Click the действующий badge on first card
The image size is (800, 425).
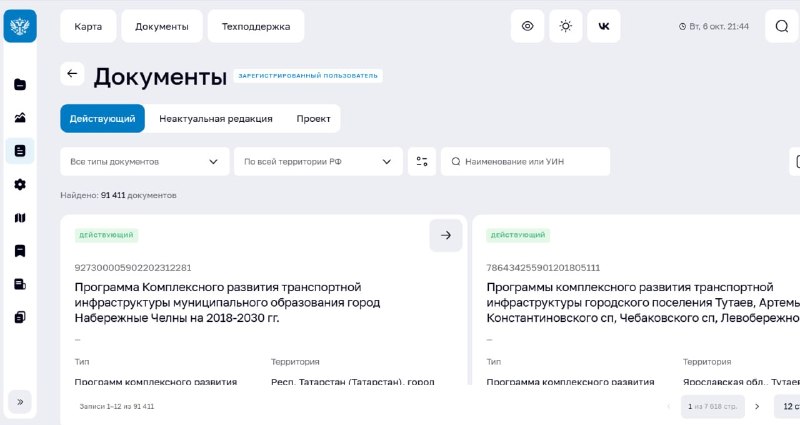106,235
